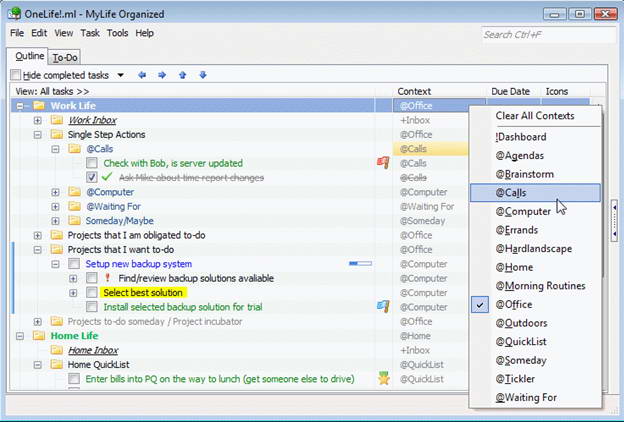Check off Check with Bob, is server updated
The image size is (624, 422).
coord(92,163)
